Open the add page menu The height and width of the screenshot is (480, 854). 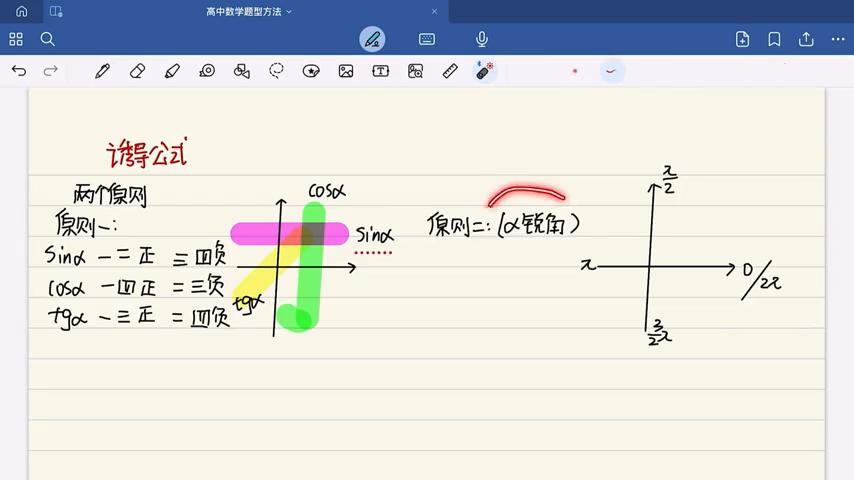[742, 39]
